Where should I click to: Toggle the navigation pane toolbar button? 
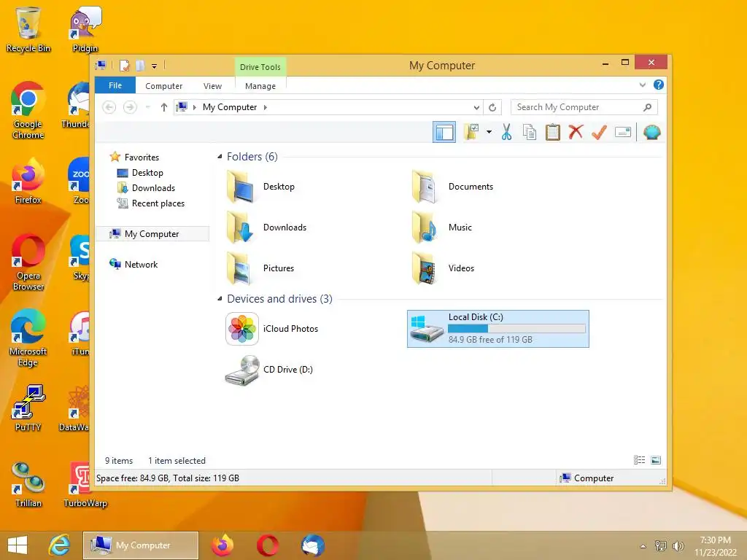tap(444, 132)
